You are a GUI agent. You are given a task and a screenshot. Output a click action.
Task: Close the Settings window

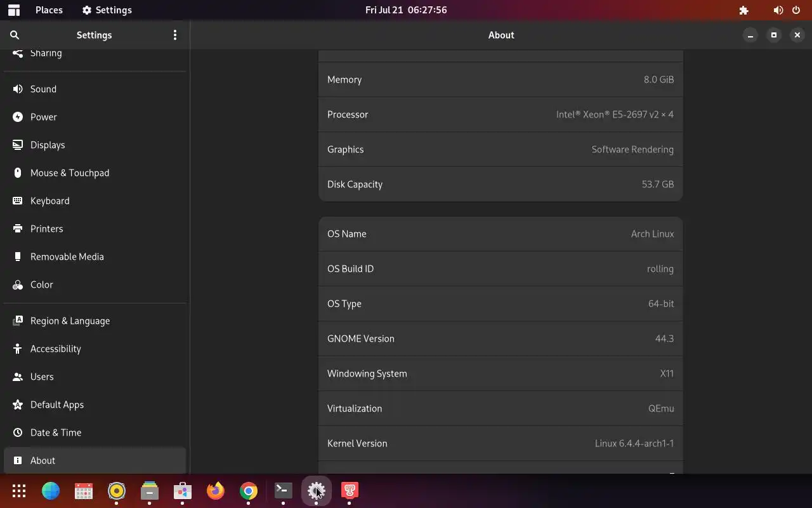click(797, 36)
